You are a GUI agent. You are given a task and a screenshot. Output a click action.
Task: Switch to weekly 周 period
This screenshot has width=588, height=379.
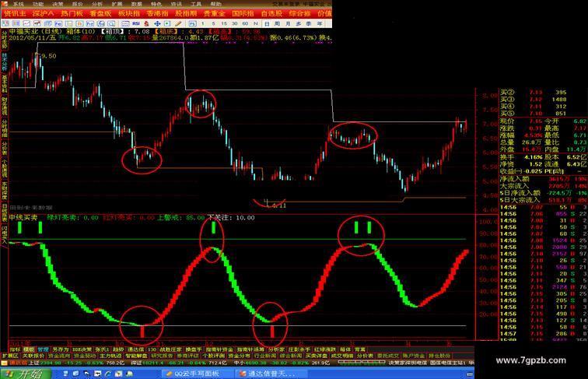pos(277,23)
